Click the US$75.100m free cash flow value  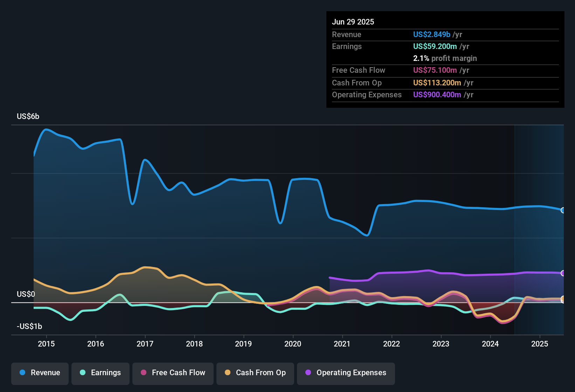click(435, 70)
